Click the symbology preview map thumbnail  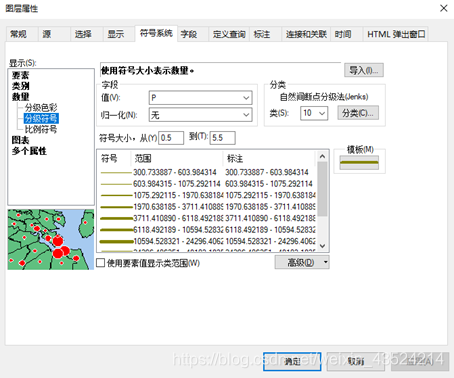pyautogui.click(x=51, y=240)
